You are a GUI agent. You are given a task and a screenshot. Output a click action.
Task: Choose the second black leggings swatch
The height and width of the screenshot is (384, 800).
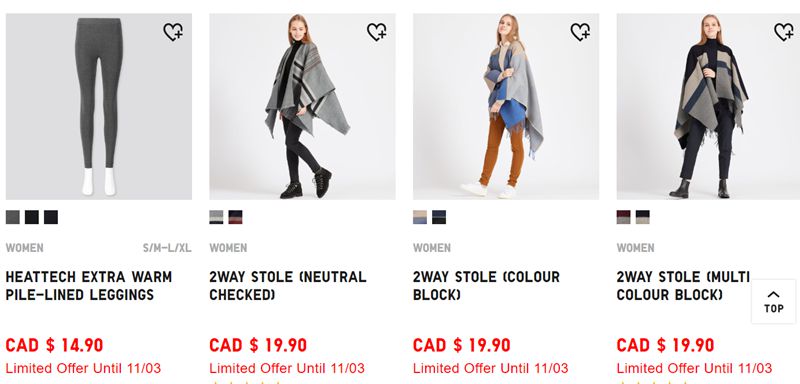tap(32, 217)
